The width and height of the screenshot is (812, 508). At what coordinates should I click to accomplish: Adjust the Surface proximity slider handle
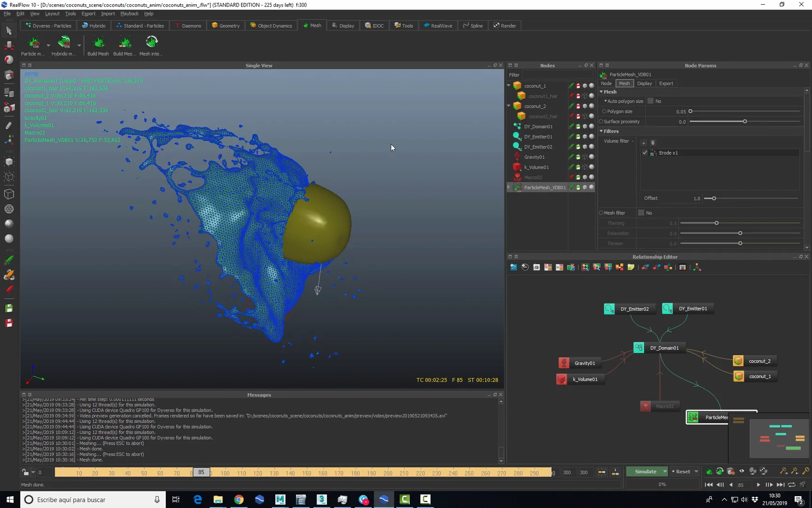pos(745,122)
